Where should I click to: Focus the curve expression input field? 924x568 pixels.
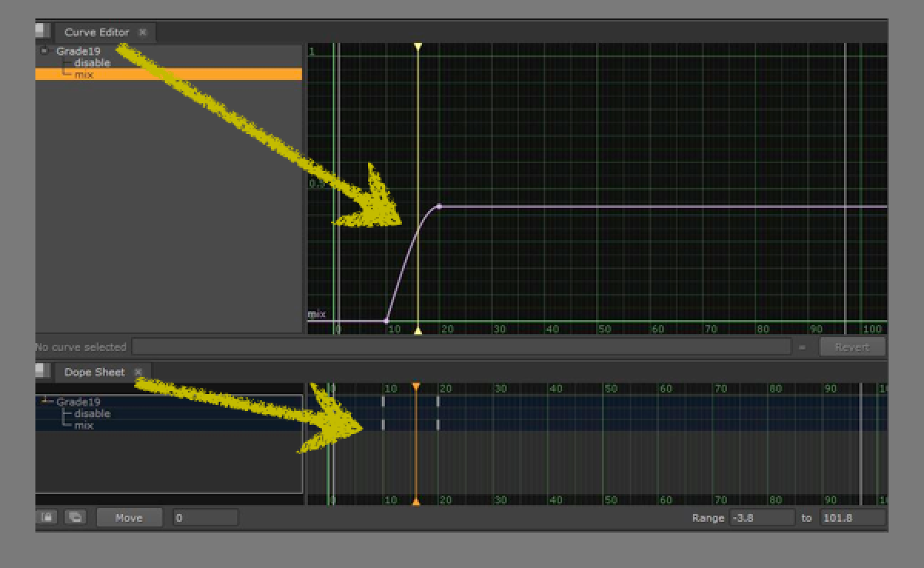coord(461,347)
